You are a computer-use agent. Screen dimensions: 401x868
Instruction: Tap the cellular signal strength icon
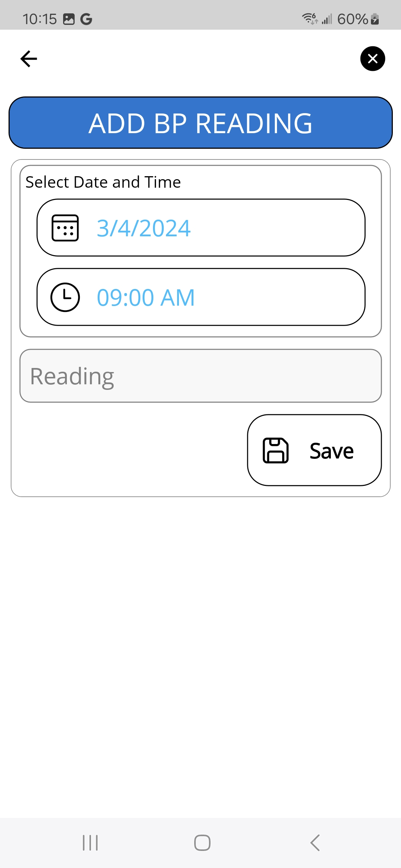[327, 19]
